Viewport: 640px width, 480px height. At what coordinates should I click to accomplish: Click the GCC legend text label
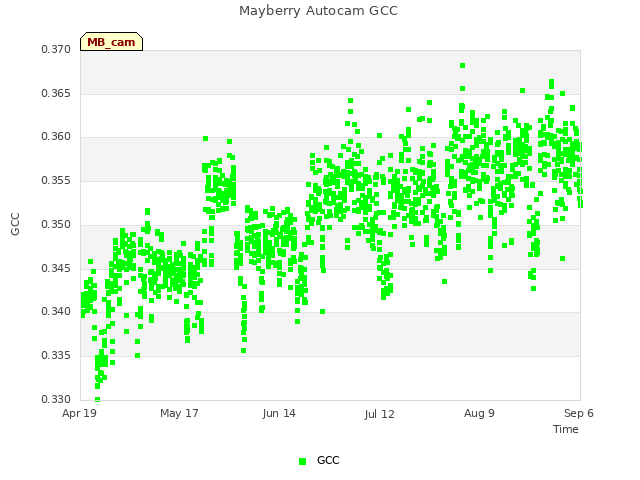point(328,460)
